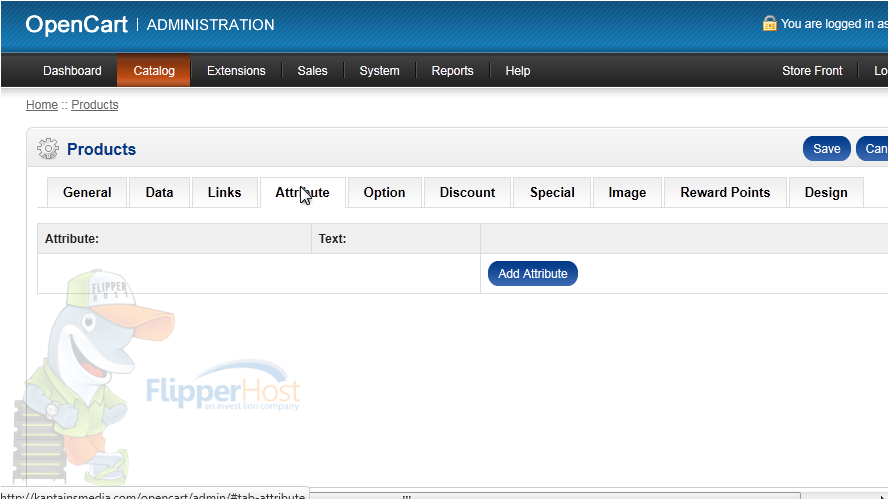889x500 pixels.
Task: Open the System menu
Action: pos(379,71)
